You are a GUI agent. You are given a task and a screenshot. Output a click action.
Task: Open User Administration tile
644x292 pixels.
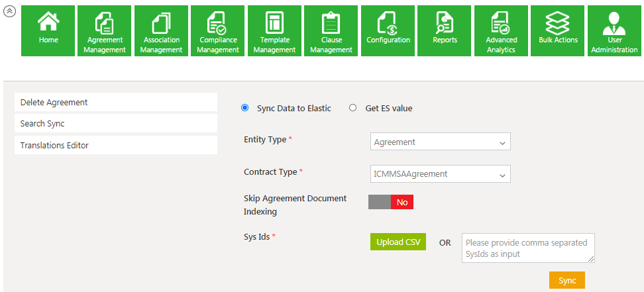(x=614, y=30)
